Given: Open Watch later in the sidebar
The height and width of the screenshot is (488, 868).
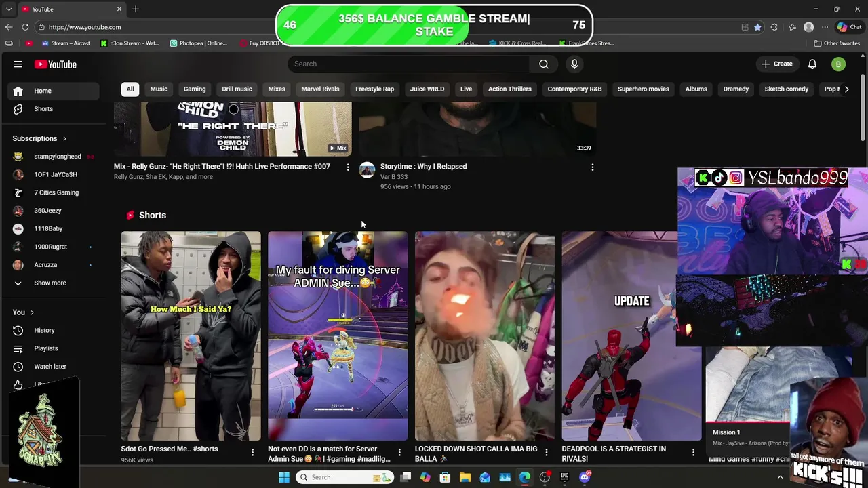Looking at the screenshot, I should coord(54,367).
